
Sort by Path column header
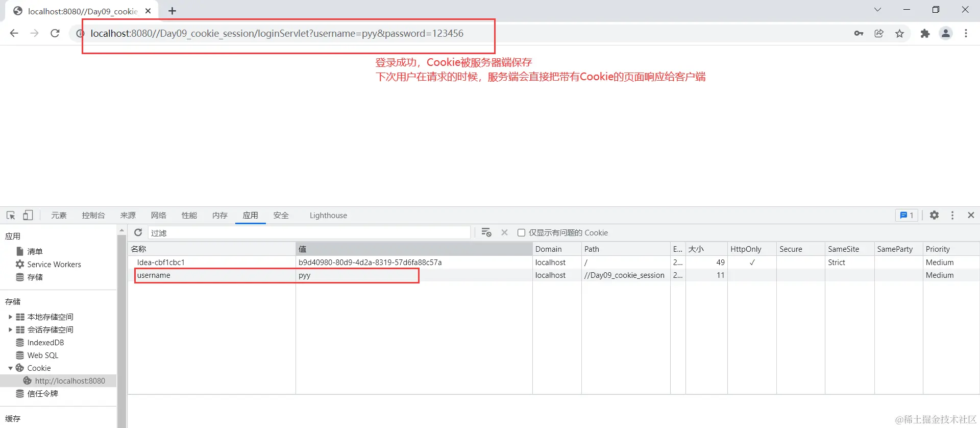(626, 249)
